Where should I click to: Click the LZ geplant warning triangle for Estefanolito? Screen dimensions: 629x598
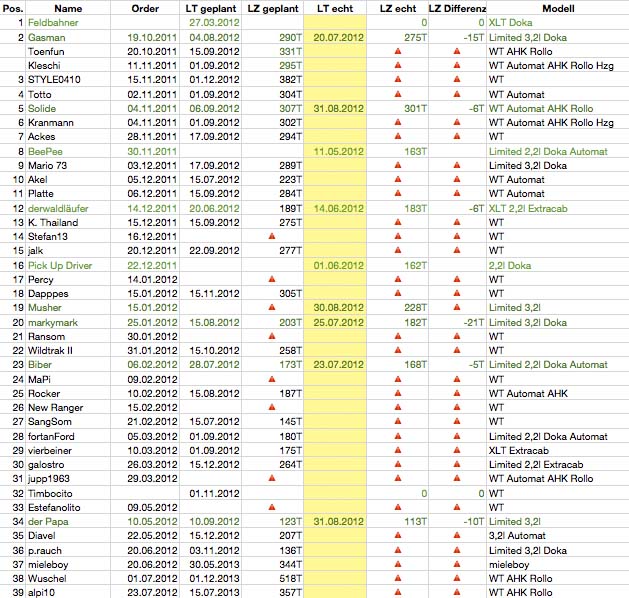click(x=272, y=507)
